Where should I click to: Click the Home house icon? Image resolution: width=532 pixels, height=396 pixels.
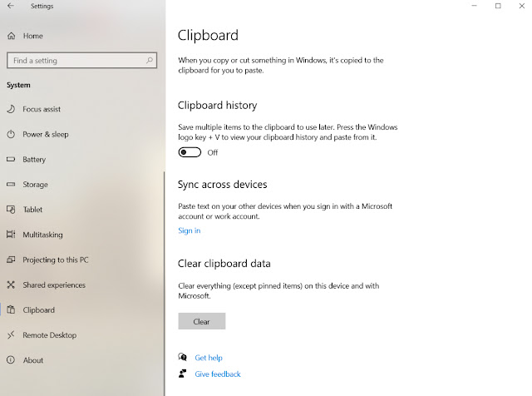[11, 36]
